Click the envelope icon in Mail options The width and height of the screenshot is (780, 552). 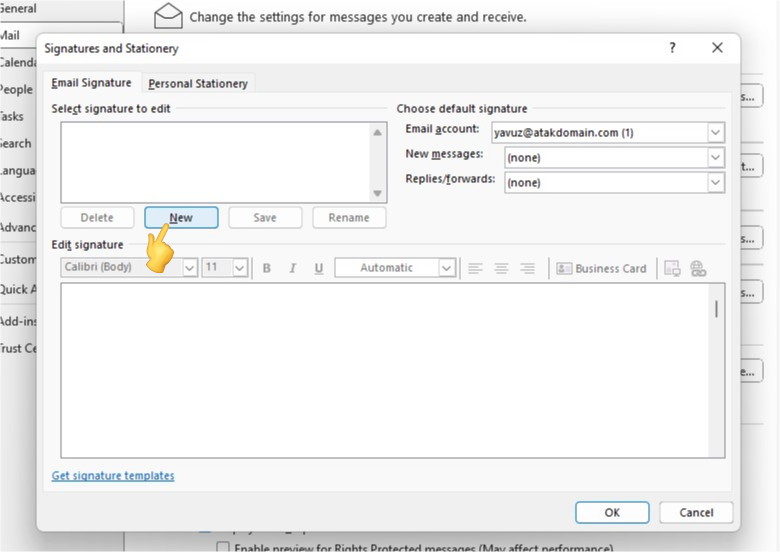[168, 15]
